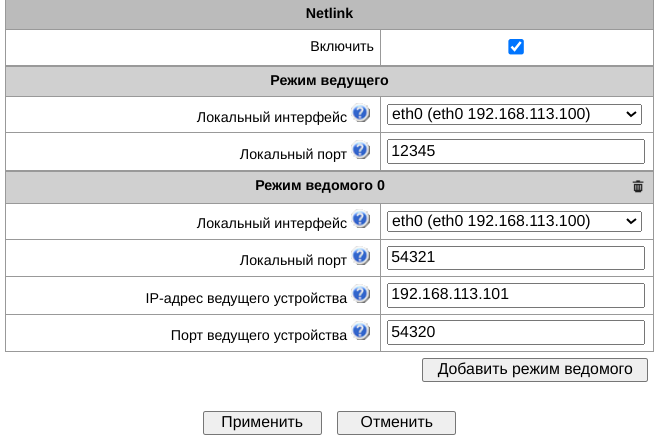This screenshot has width=661, height=440.
Task: Open help for IP-адрес ведущего устройства
Action: point(361,295)
